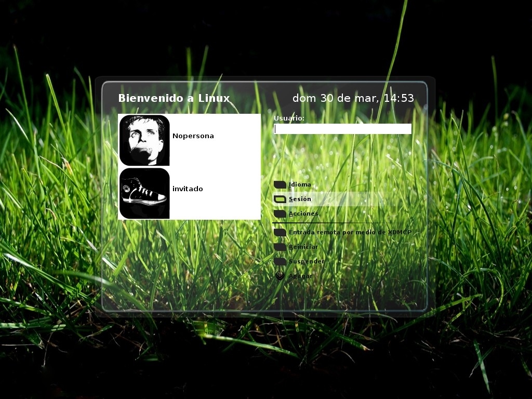Click the date and time clock
This screenshot has height=399, width=532.
(353, 98)
